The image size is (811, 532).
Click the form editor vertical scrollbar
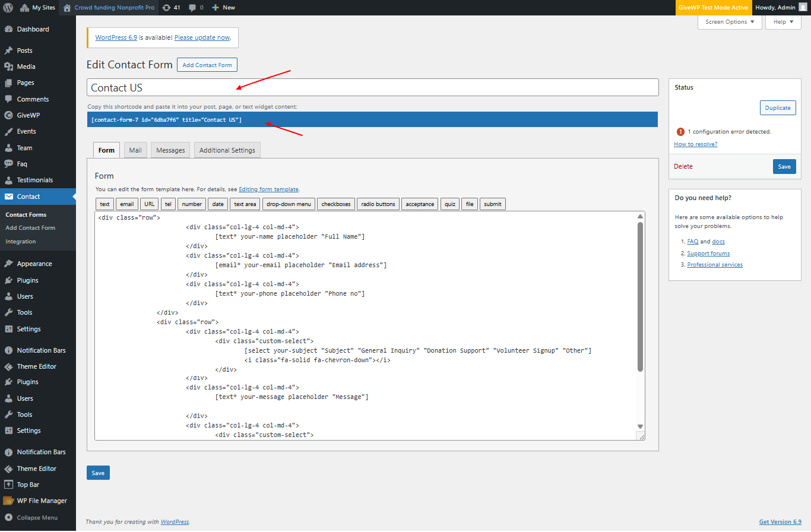click(640, 297)
